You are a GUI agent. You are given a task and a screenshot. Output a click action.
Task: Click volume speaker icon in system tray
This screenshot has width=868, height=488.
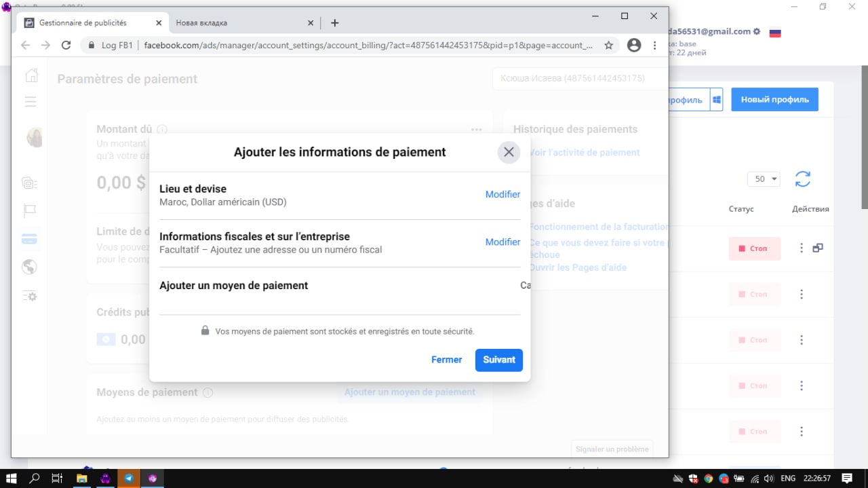(x=770, y=478)
